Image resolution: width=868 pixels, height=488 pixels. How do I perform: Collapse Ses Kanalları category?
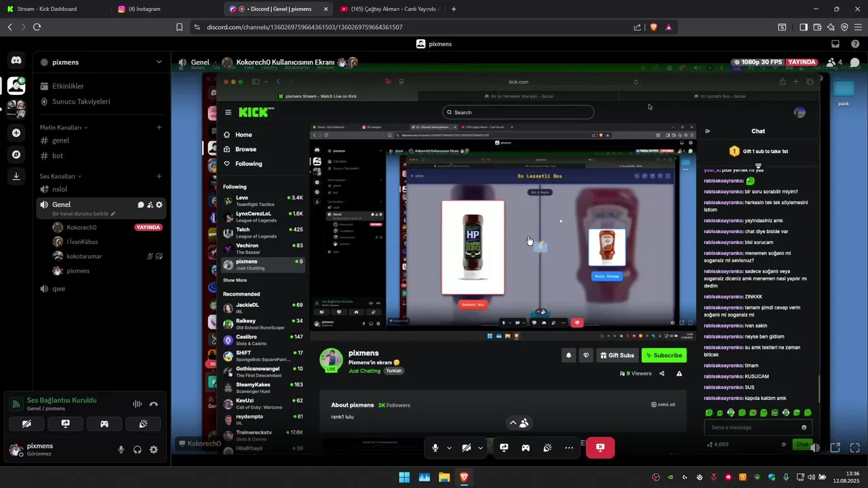60,176
